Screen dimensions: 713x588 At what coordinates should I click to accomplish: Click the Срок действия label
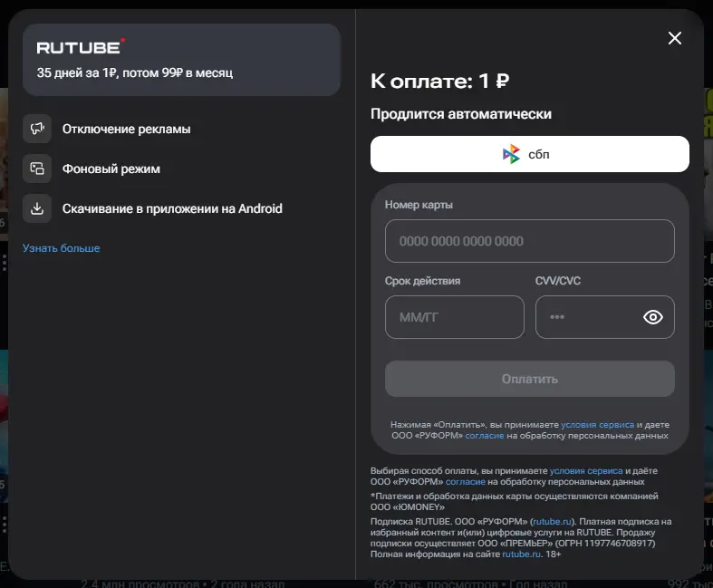422,281
